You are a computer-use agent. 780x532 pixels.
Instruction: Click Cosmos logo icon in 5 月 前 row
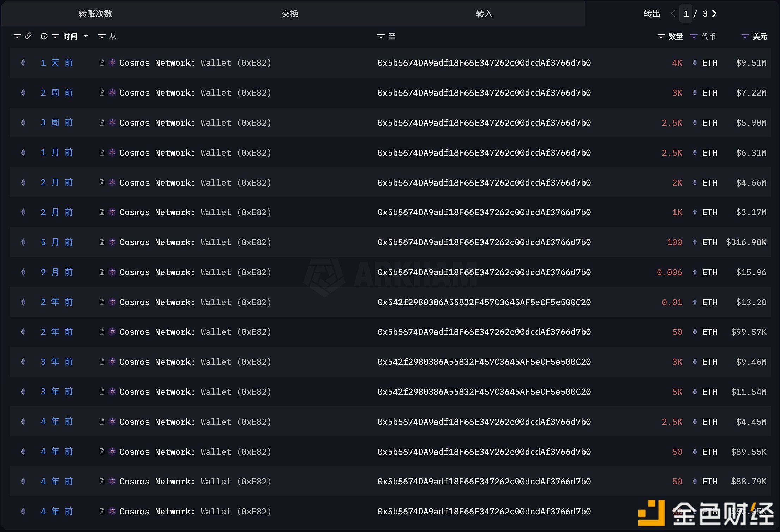112,242
